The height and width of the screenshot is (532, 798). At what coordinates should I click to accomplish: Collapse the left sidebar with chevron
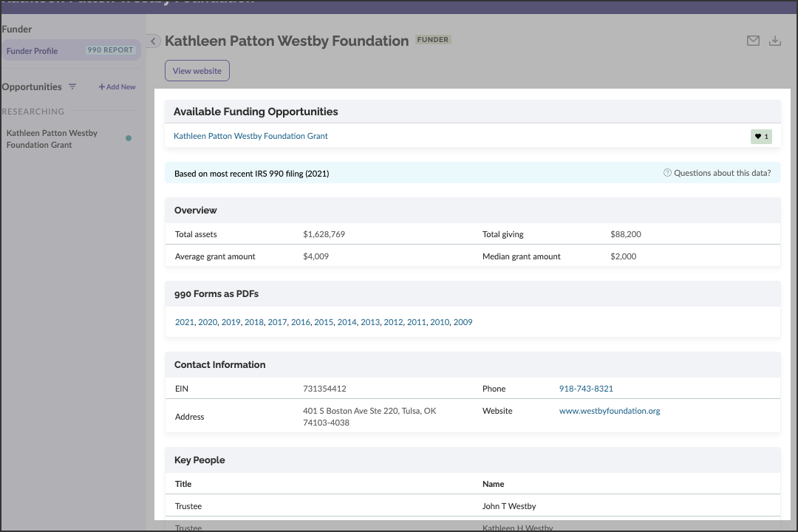[153, 41]
